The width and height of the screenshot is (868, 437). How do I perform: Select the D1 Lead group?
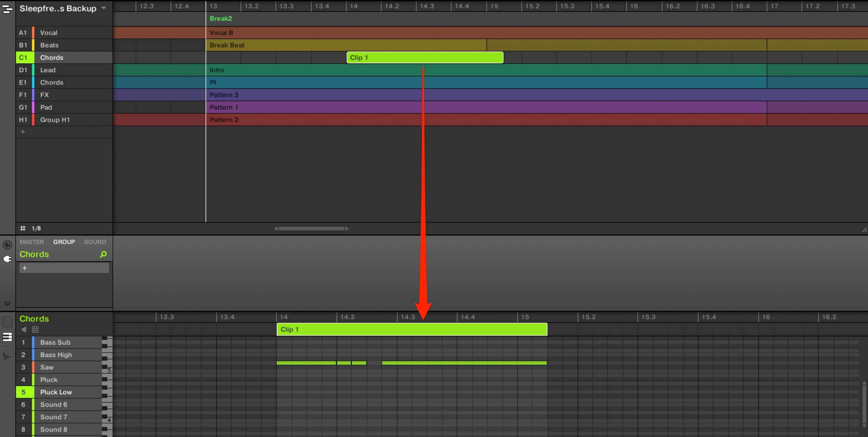64,70
